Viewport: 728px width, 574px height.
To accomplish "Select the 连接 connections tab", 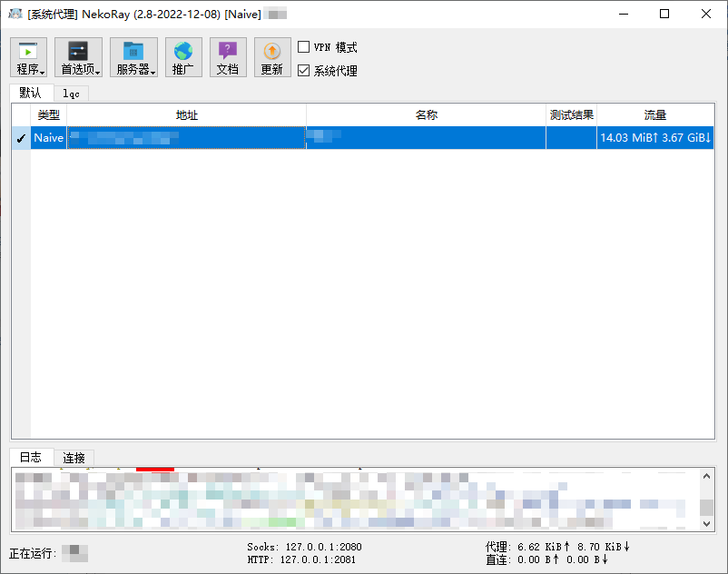I will (74, 459).
